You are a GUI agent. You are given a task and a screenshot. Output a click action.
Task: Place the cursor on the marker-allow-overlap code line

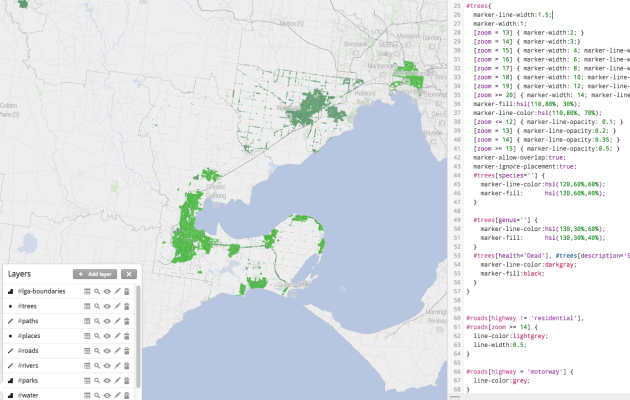[x=520, y=157]
